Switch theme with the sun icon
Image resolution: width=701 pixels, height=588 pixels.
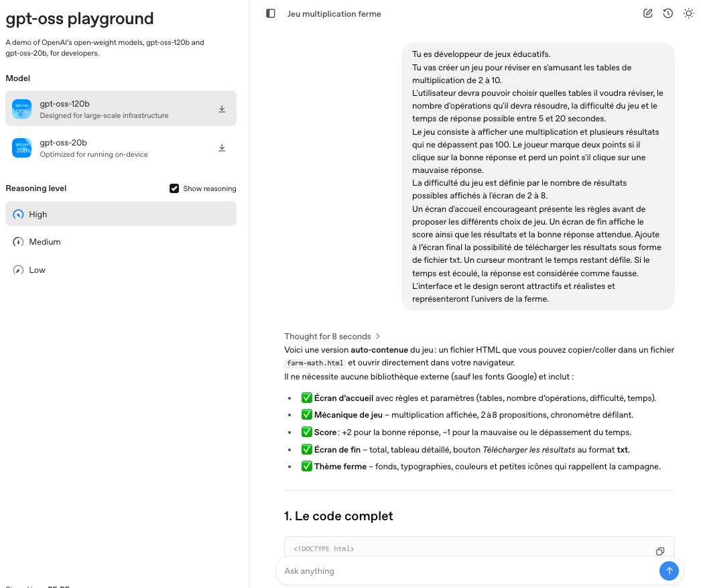coord(688,13)
